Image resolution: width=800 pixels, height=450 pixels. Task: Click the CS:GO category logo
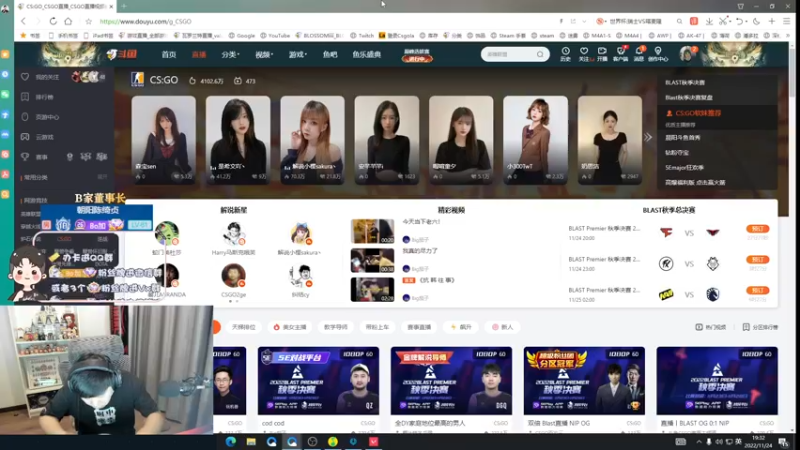click(x=137, y=79)
